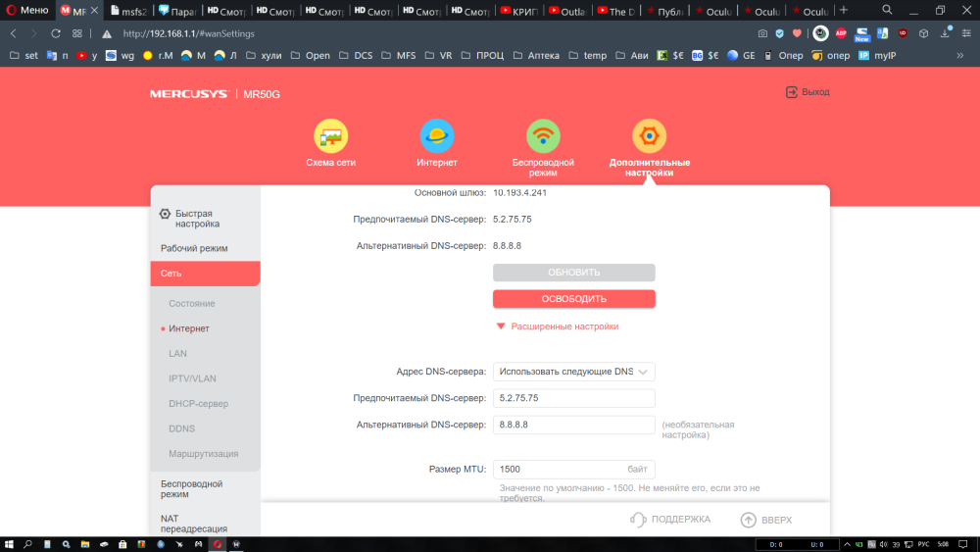
Task: Click the Предпочитаемый DNS-сервер input field
Action: (573, 398)
